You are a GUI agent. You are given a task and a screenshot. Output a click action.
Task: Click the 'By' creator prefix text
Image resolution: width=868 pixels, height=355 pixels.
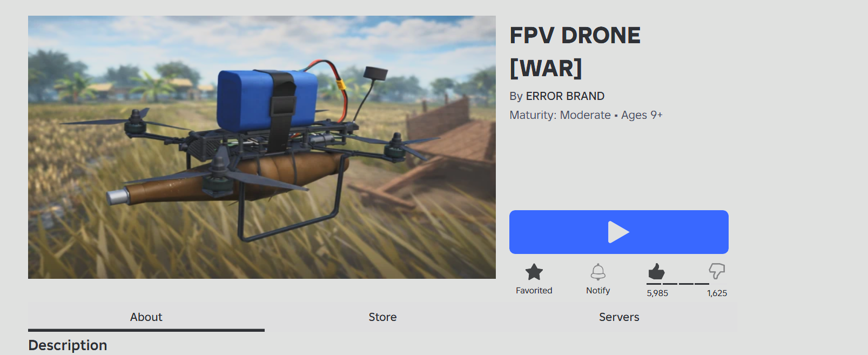[516, 96]
